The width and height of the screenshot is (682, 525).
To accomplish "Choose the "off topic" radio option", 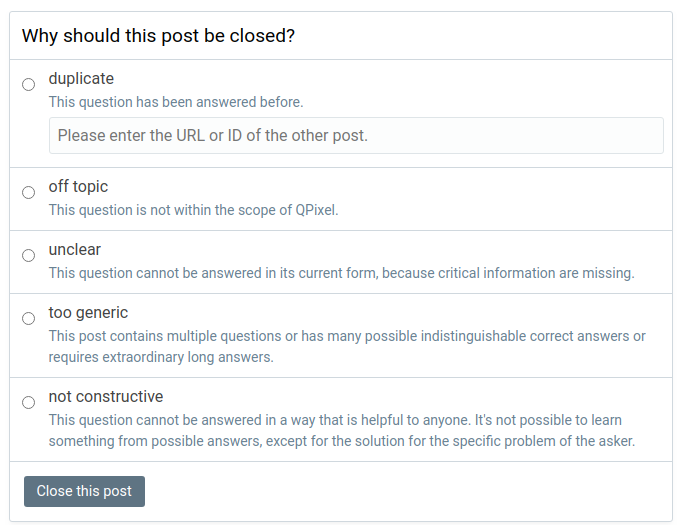I will pyautogui.click(x=29, y=193).
